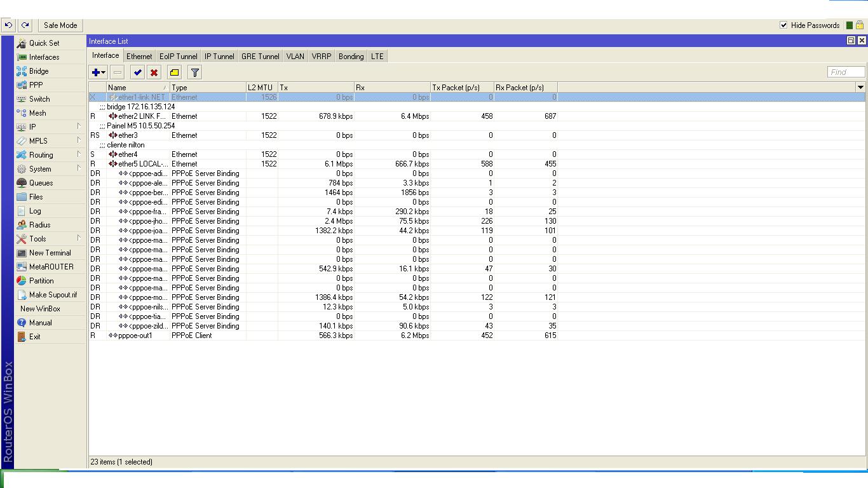Image resolution: width=868 pixels, height=488 pixels.
Task: Select the pppoe-out1 interface row
Action: pyautogui.click(x=135, y=335)
